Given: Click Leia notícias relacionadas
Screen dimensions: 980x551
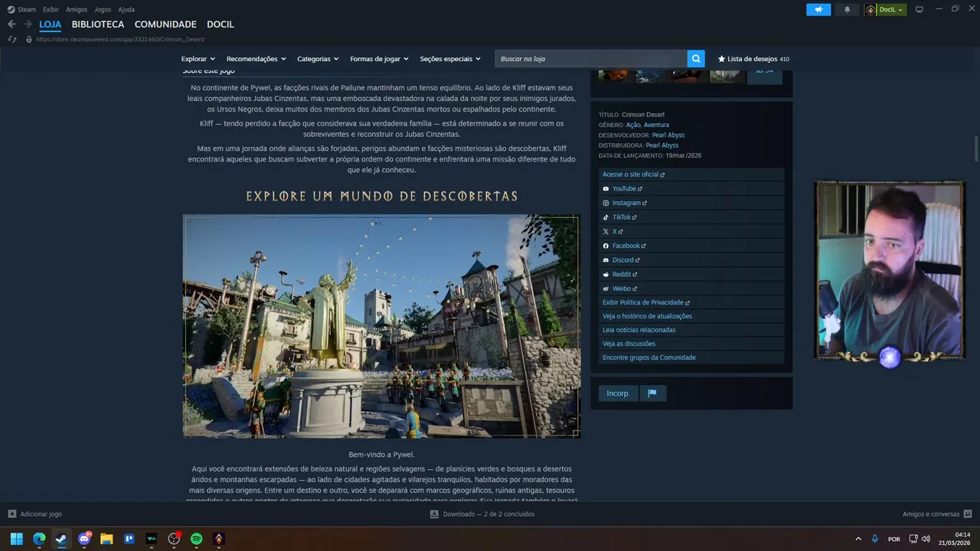Looking at the screenshot, I should pyautogui.click(x=691, y=330).
